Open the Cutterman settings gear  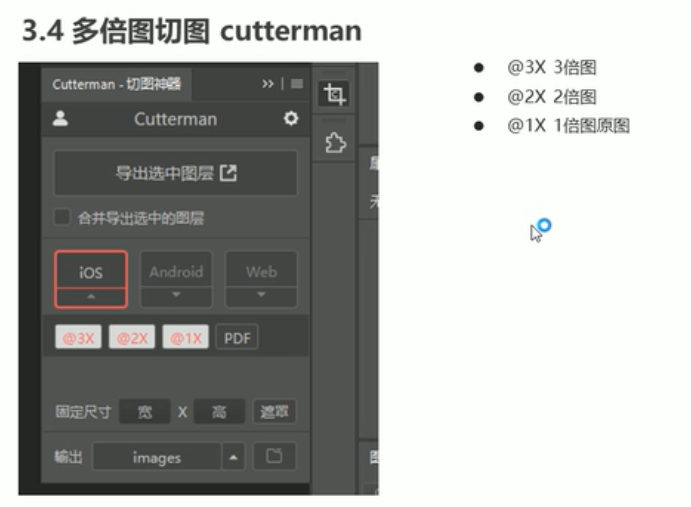[291, 119]
